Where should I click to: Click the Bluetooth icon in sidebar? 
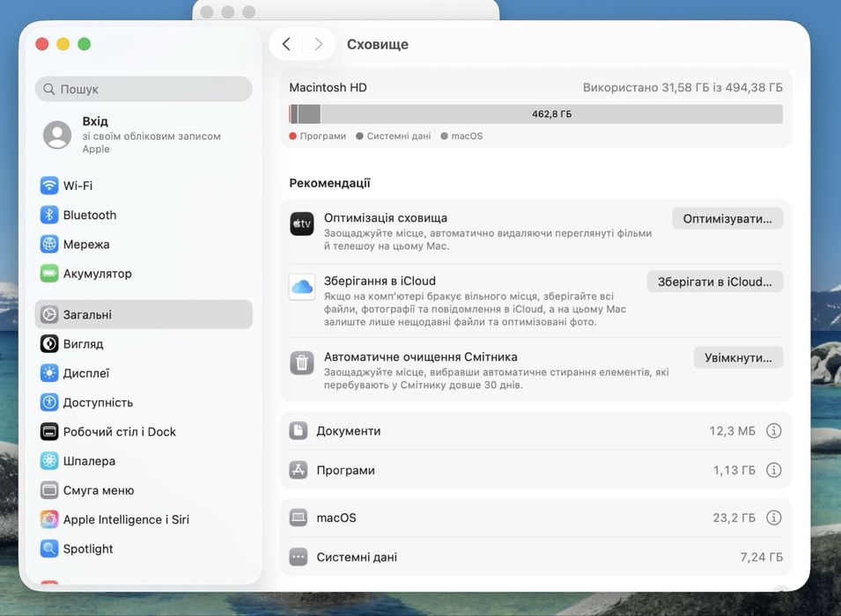49,215
